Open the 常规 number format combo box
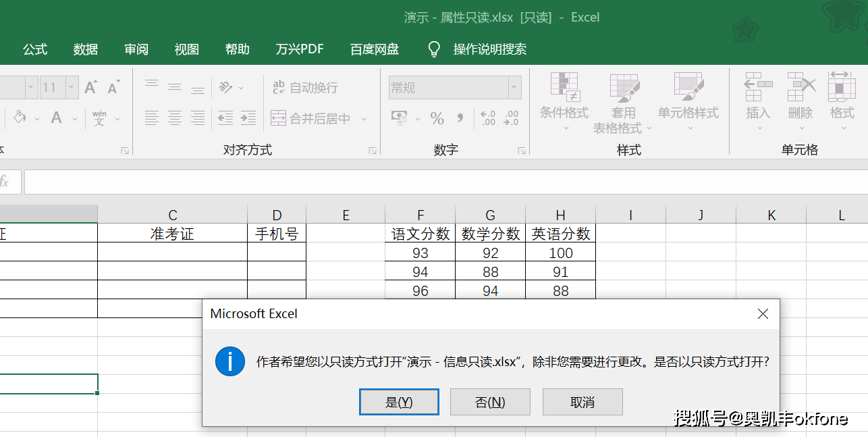Viewport: 868px width, 437px height. click(x=456, y=87)
